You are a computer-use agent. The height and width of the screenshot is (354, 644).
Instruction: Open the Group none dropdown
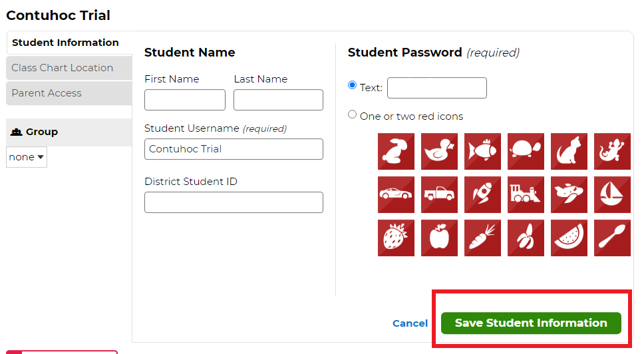pos(27,157)
